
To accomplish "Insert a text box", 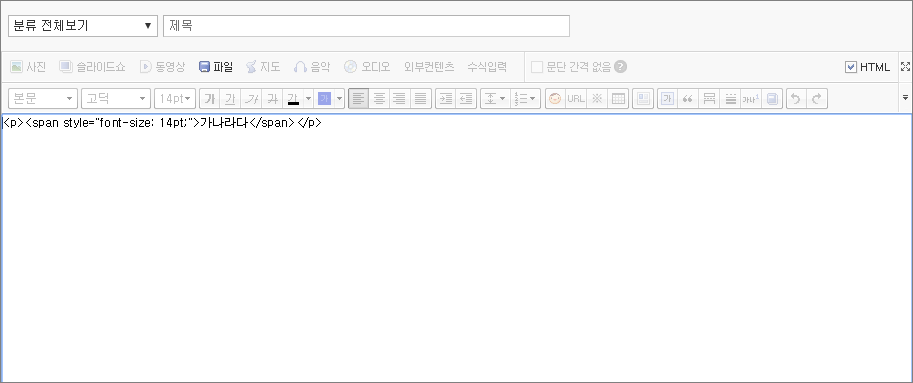I will tap(667, 99).
